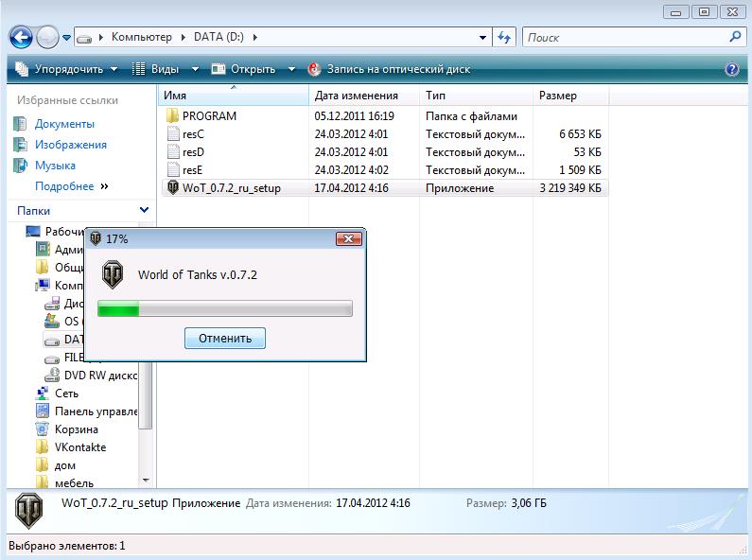752x560 pixels.
Task: Click the Открыть toolbar button
Action: (x=244, y=69)
